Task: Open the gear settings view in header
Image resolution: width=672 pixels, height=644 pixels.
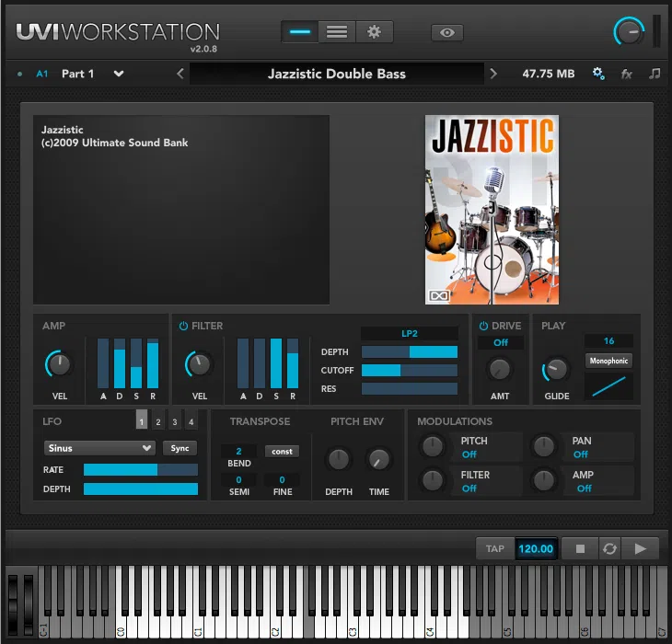Action: [x=374, y=32]
